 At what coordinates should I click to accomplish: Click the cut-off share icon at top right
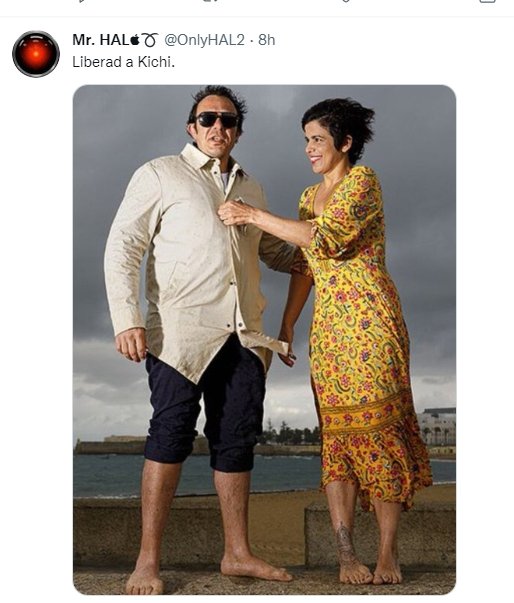487,1
